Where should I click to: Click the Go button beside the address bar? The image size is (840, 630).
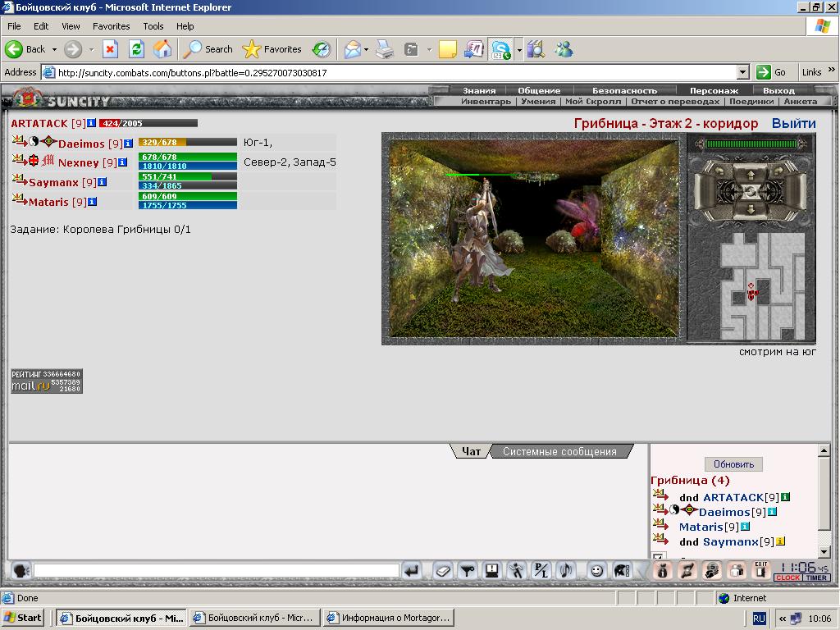770,72
